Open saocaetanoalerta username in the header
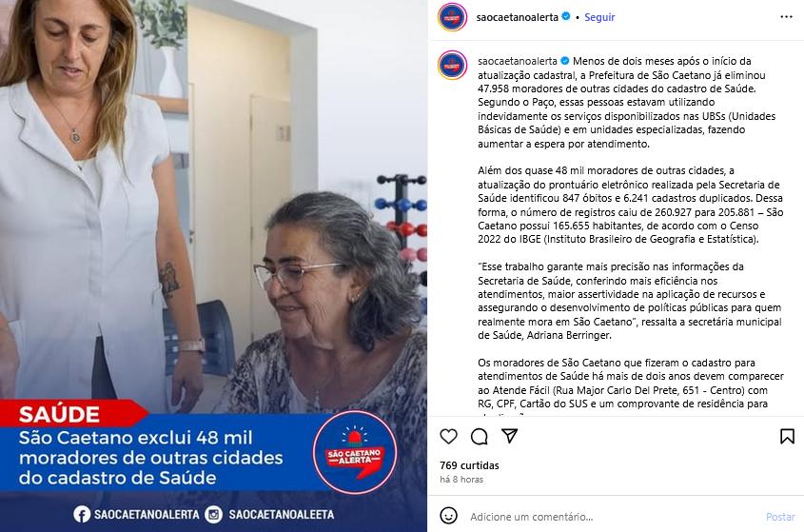The height and width of the screenshot is (532, 804). pos(517,17)
